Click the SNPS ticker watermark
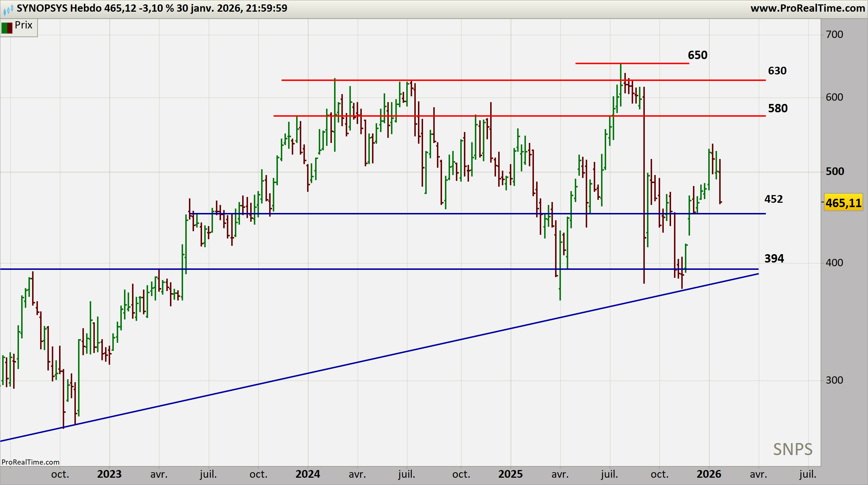 point(793,449)
